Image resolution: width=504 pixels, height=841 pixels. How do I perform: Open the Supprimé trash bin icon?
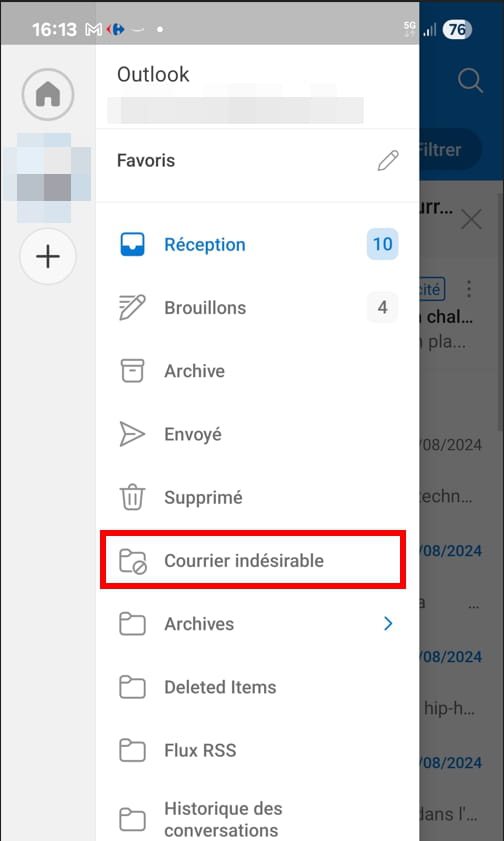[x=132, y=497]
